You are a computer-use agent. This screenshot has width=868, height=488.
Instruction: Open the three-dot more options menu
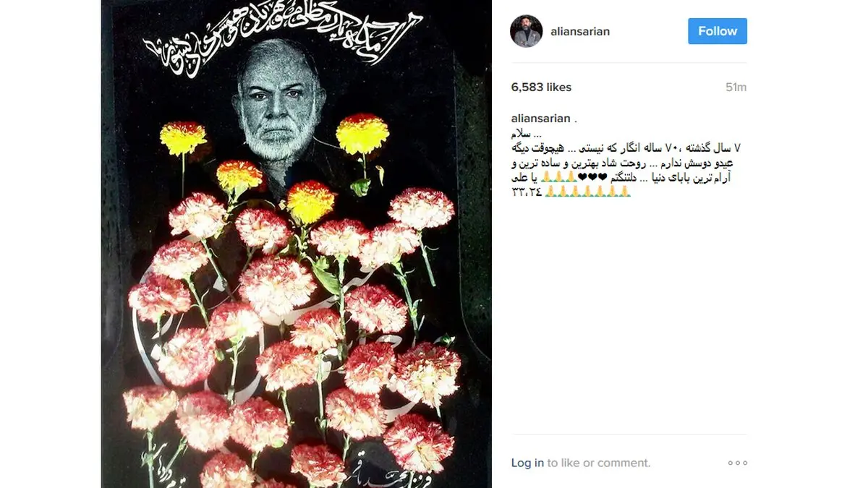738,463
